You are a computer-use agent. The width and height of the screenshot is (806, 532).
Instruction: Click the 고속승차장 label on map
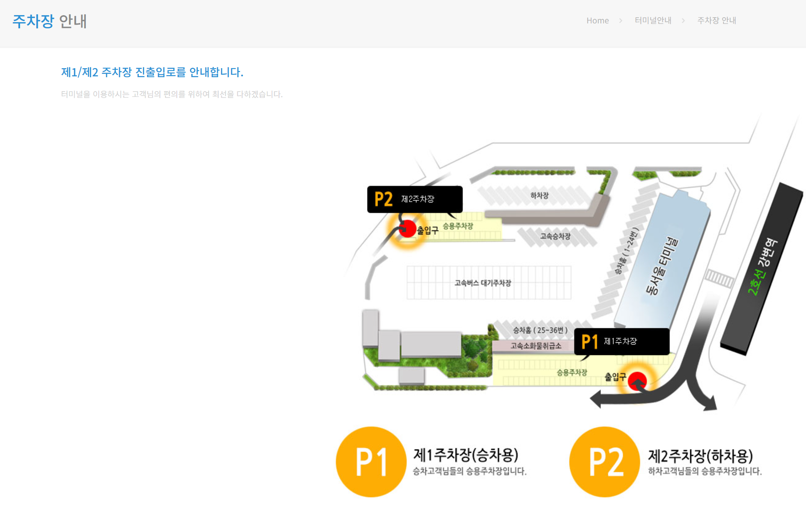[x=555, y=236]
